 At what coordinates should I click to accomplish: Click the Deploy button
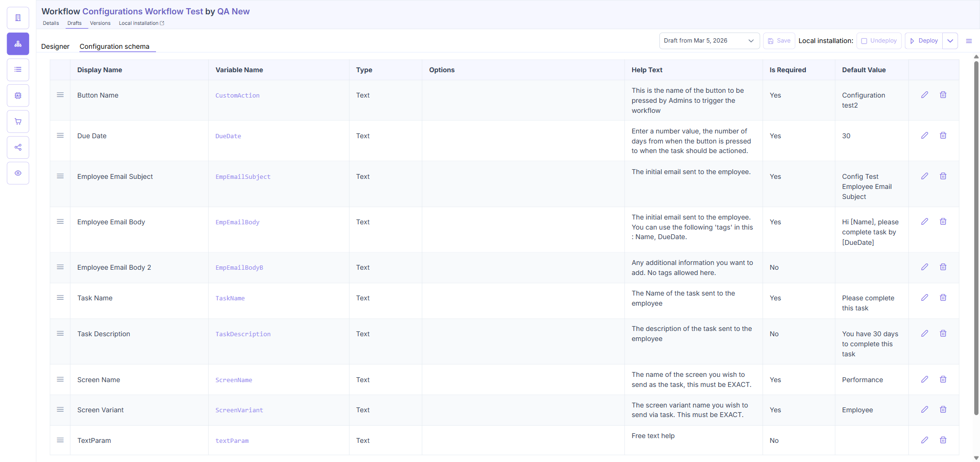click(x=924, y=41)
